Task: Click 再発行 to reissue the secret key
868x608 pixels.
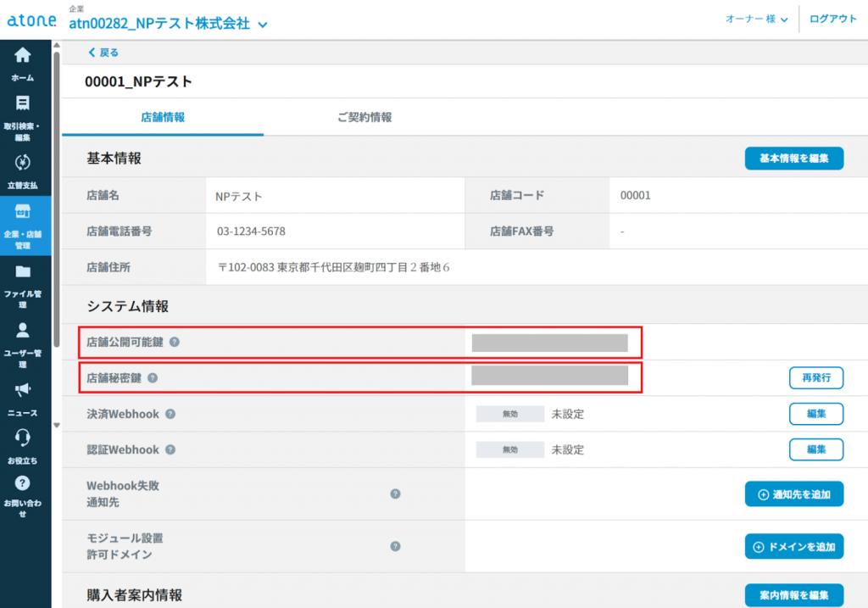Action: click(815, 378)
